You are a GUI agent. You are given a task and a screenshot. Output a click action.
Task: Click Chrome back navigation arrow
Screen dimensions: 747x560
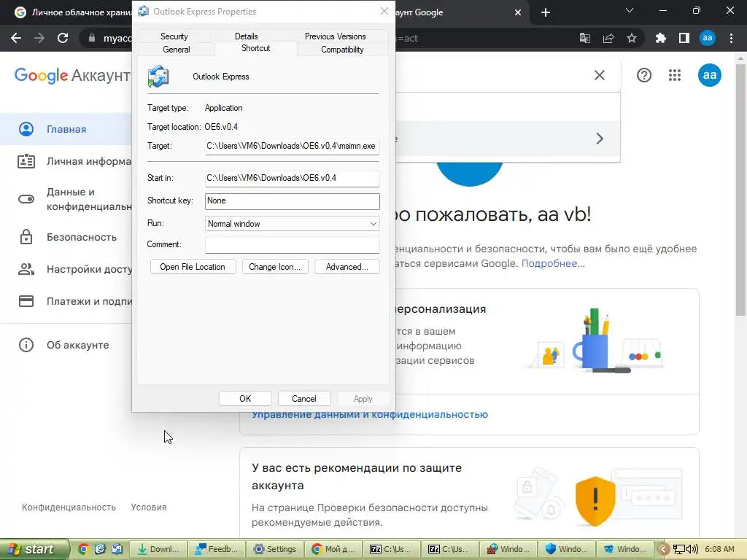pos(16,38)
